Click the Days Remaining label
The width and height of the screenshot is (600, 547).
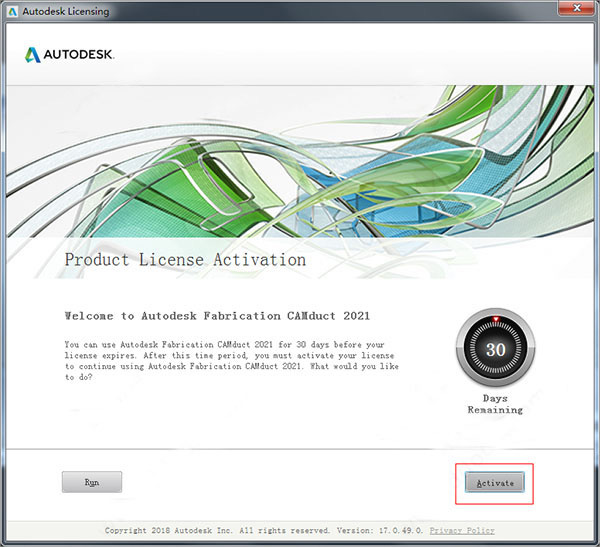click(x=495, y=404)
